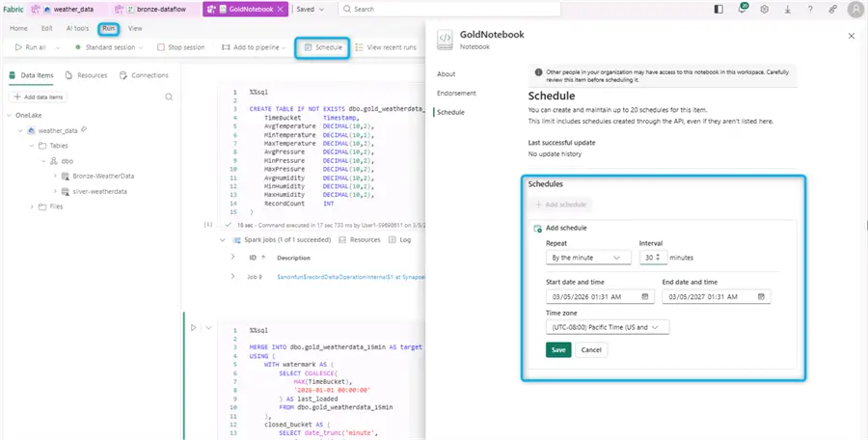Screen dimensions: 868x440
Task: Collapse the OneLake tree node
Action: 10,115
